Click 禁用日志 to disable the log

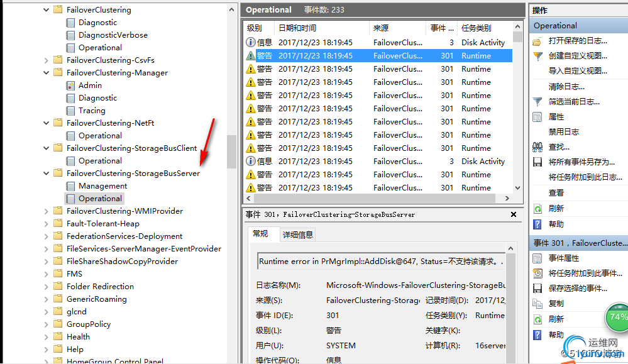click(x=563, y=132)
